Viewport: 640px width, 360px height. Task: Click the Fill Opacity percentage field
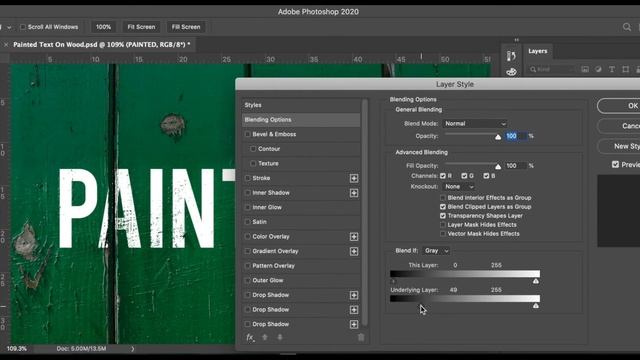[x=516, y=166]
